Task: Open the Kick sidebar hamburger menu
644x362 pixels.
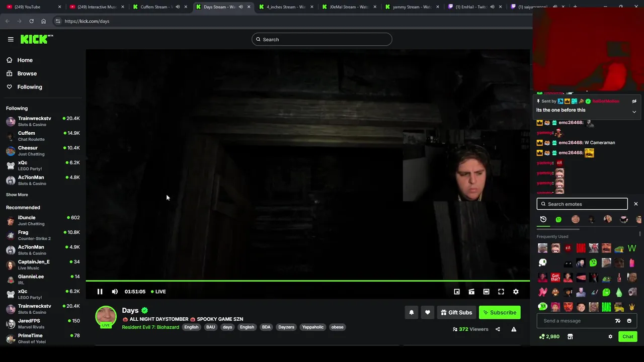Action: [11, 39]
